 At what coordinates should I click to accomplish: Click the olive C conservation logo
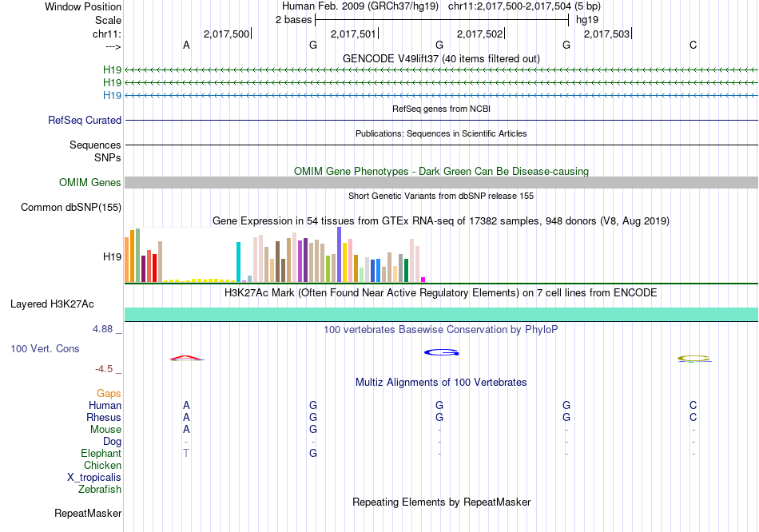tap(694, 359)
